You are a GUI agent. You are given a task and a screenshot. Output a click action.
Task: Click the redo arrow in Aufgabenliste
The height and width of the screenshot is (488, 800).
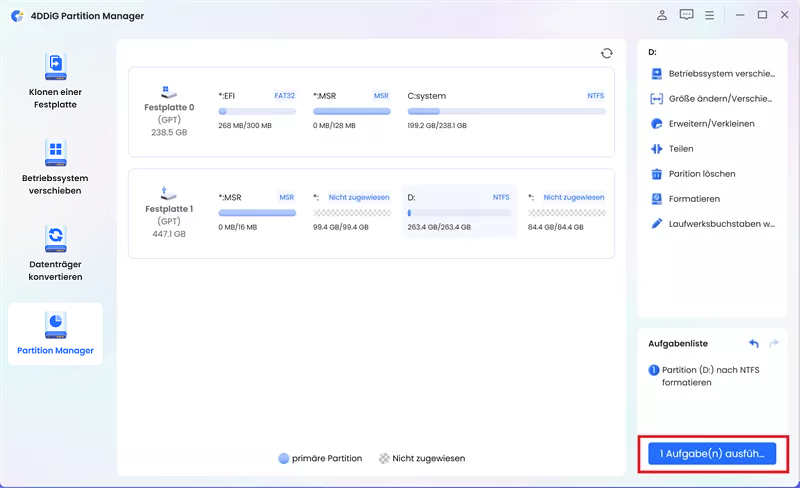tap(774, 344)
